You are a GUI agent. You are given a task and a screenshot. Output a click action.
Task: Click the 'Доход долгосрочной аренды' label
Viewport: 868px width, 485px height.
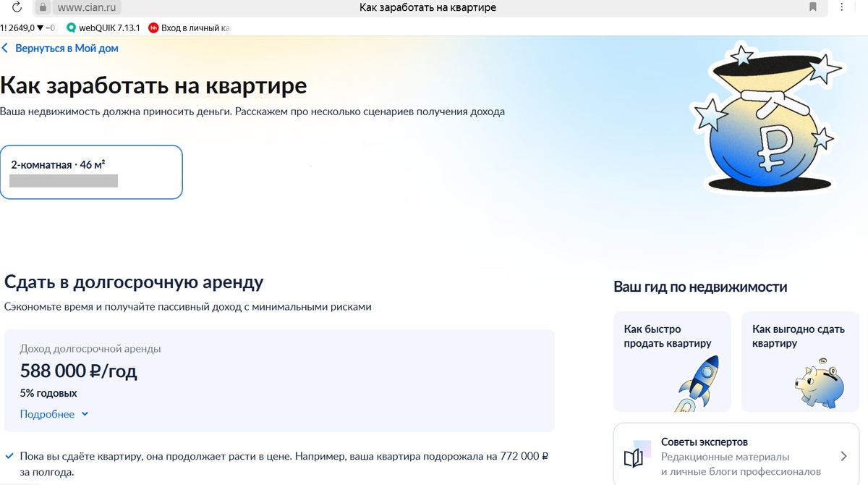[x=90, y=349]
